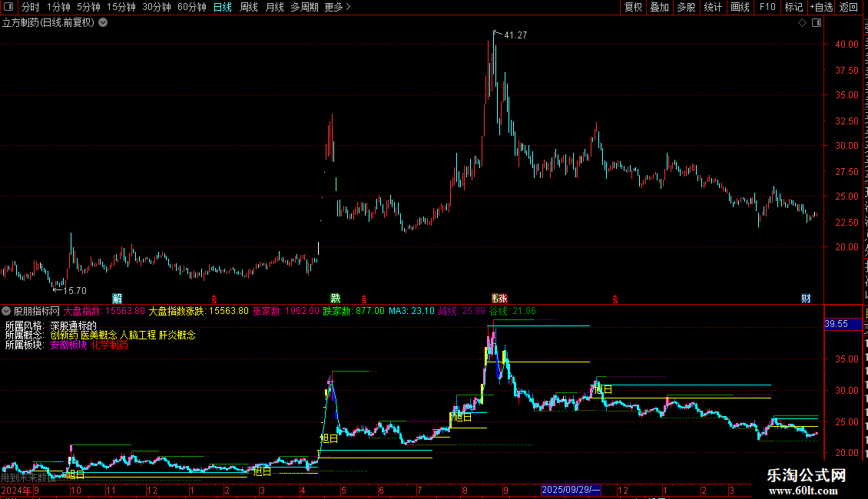Switch to 周线 weekly chart

click(249, 7)
